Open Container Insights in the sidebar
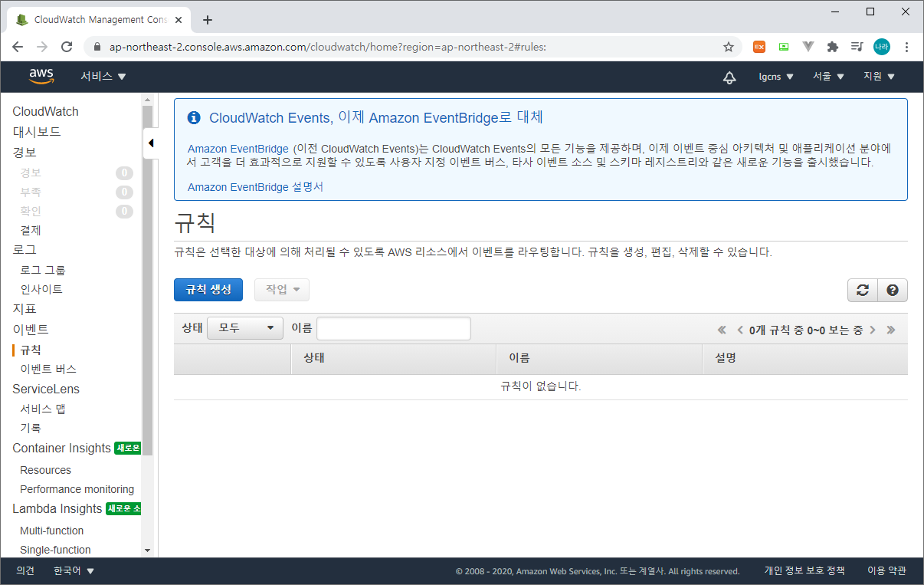Viewport: 924px width, 585px height. 61,449
